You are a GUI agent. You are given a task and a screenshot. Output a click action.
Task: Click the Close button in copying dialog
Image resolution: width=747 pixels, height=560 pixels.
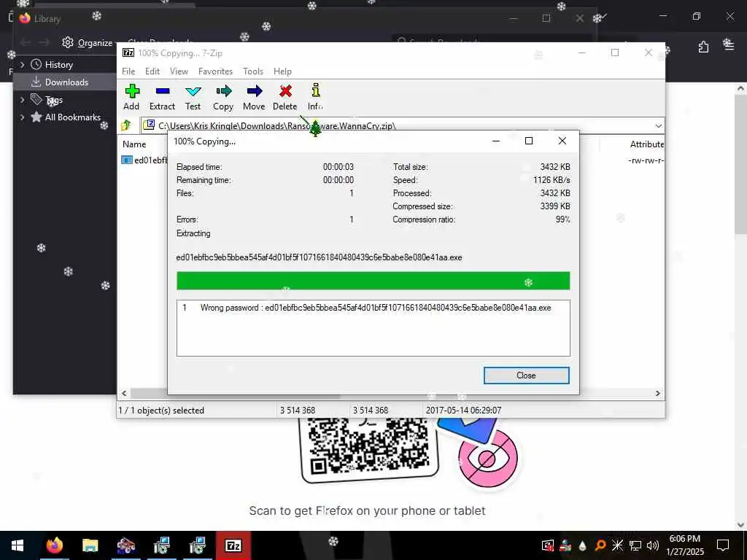coord(526,376)
